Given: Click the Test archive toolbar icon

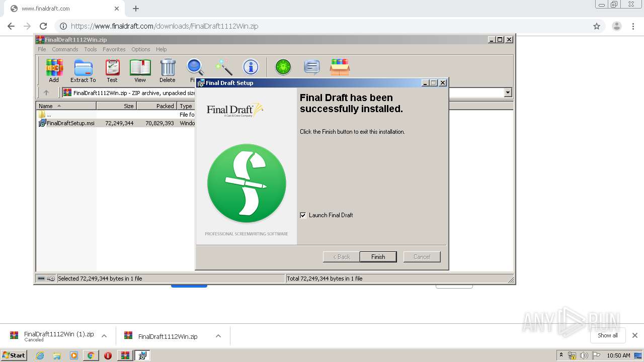Looking at the screenshot, I should (112, 70).
